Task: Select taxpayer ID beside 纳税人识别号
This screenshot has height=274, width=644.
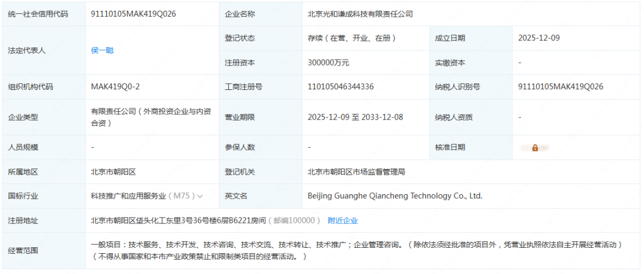Action: (561, 87)
